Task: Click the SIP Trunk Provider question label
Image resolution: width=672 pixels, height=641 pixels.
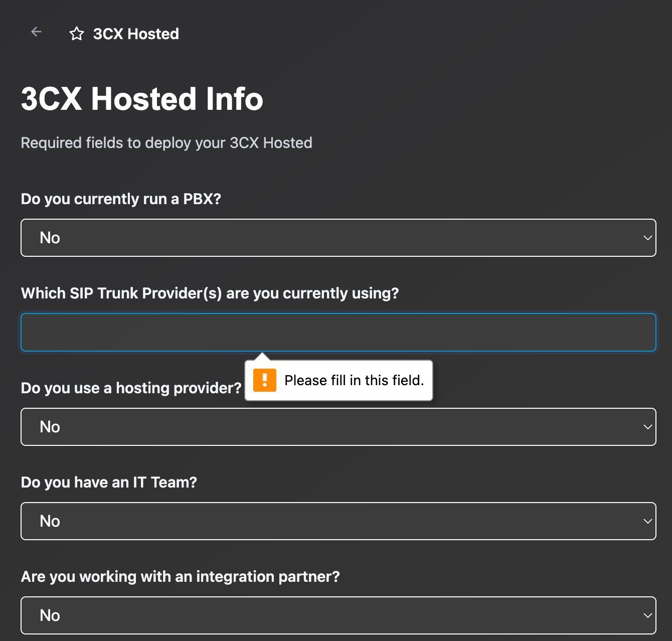Action: 210,293
